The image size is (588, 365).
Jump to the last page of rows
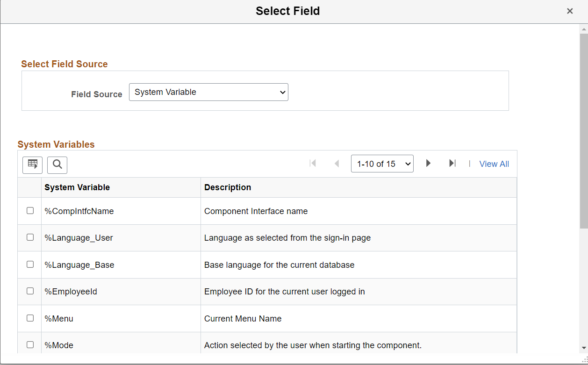tap(452, 164)
